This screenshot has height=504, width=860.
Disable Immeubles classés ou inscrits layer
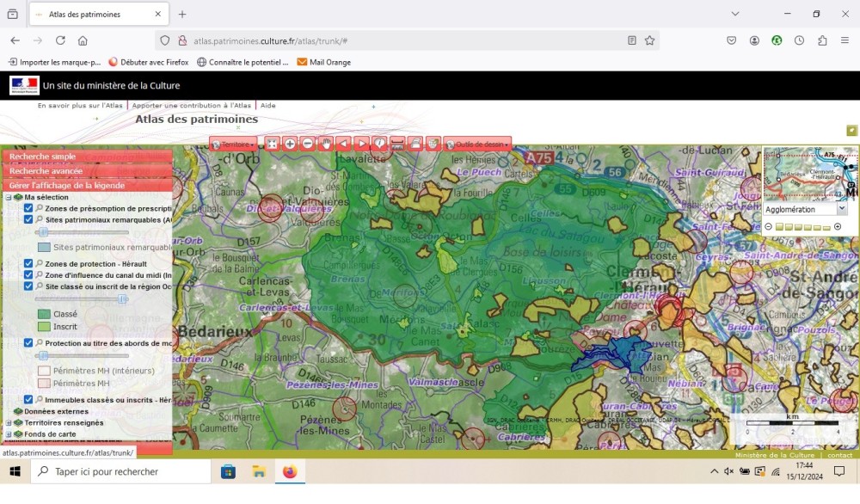28,399
